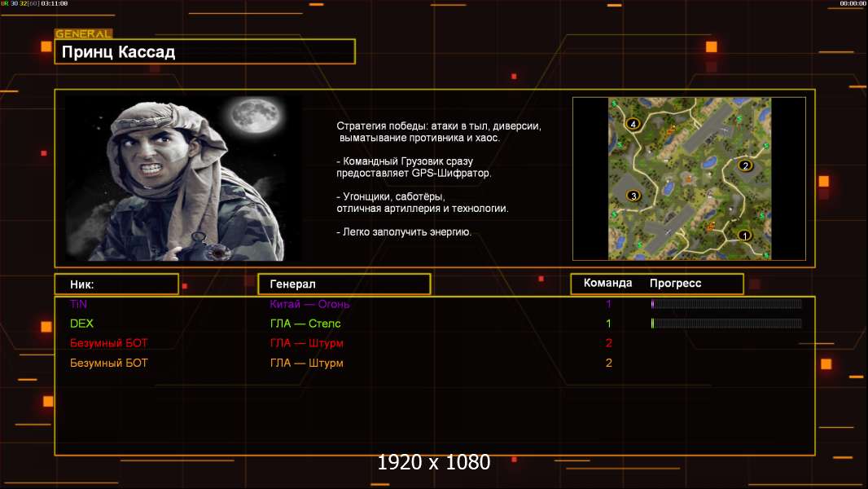Click team number 1 in TiN row
Screen dimensions: 868x489
608,304
